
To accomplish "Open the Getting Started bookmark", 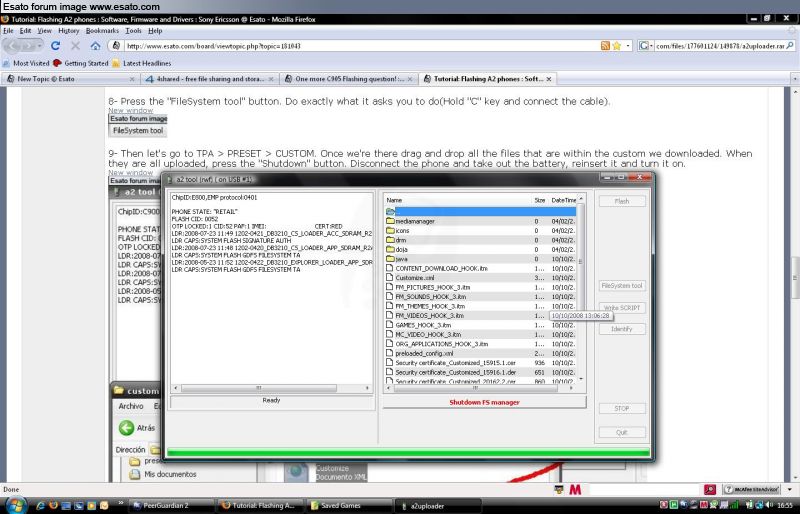I will pyautogui.click(x=81, y=63).
